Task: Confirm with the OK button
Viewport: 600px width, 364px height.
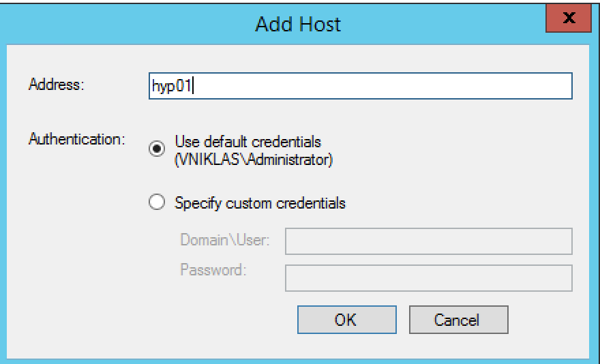Action: (x=346, y=320)
